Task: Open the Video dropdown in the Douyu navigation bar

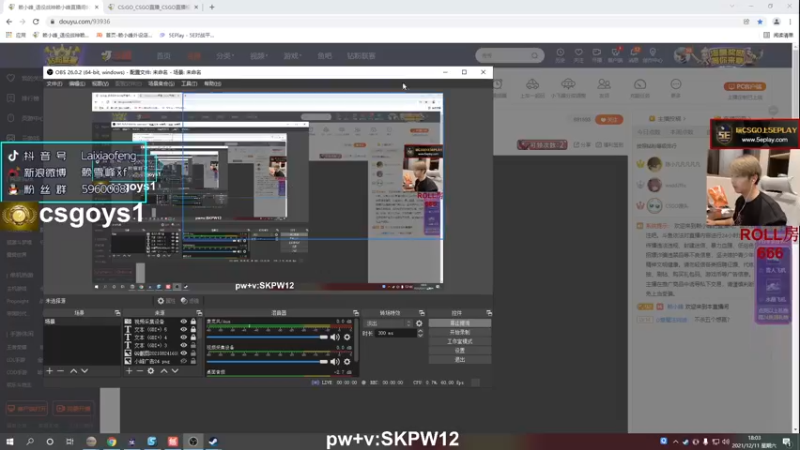Action: pyautogui.click(x=259, y=56)
